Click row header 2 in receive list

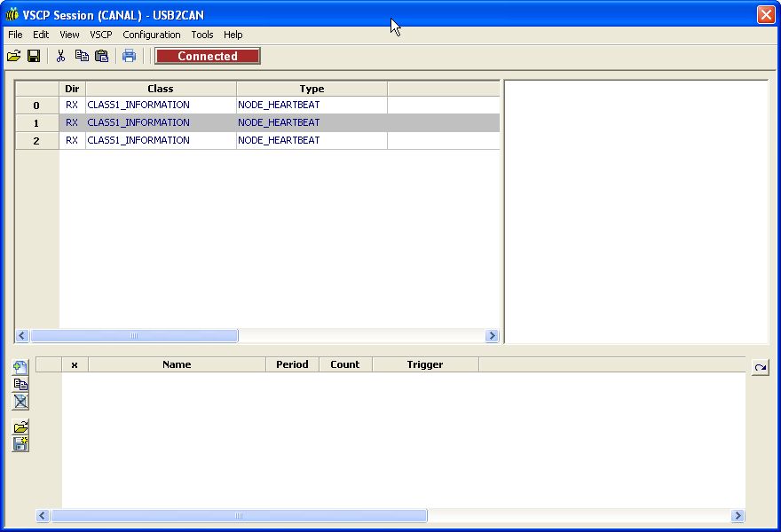(x=36, y=140)
